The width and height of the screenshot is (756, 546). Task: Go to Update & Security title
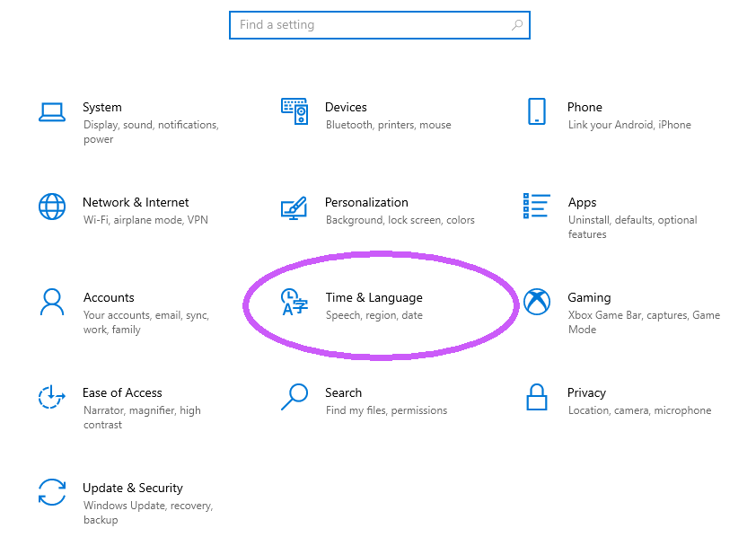pos(133,488)
